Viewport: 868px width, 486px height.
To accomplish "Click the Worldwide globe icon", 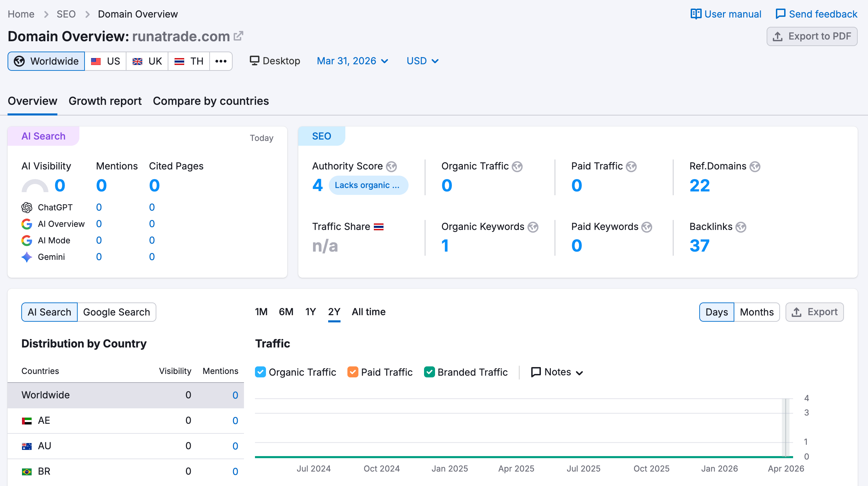I will coord(19,61).
